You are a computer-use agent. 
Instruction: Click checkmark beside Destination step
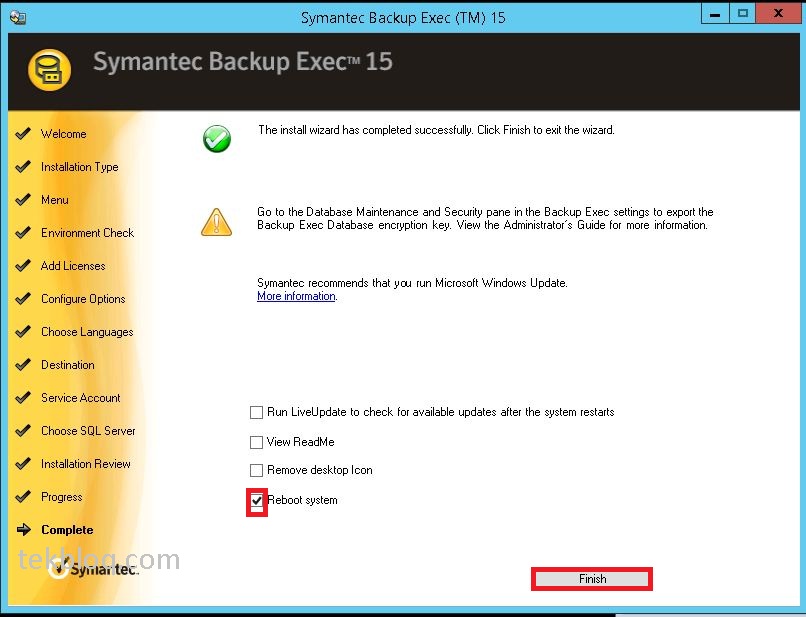[23, 365]
